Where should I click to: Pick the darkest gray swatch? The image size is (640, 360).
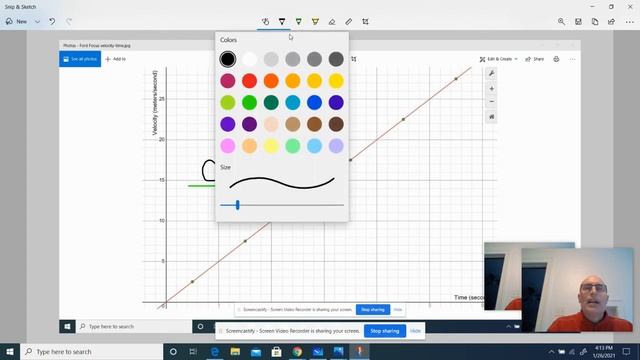click(336, 59)
